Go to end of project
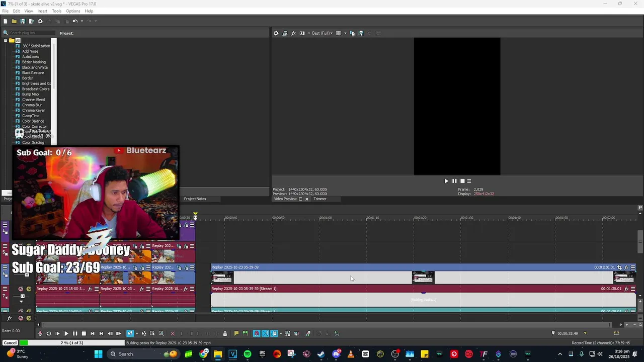The height and width of the screenshot is (362, 644). click(x=101, y=333)
